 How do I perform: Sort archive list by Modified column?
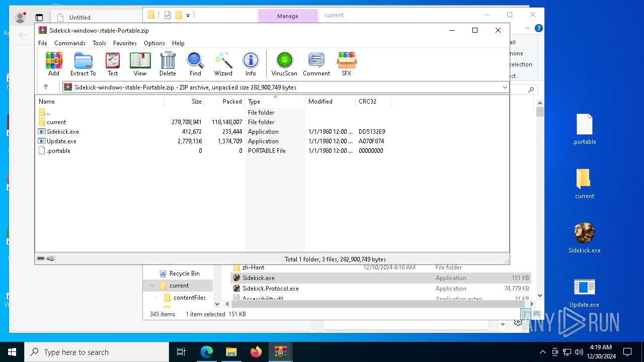331,101
